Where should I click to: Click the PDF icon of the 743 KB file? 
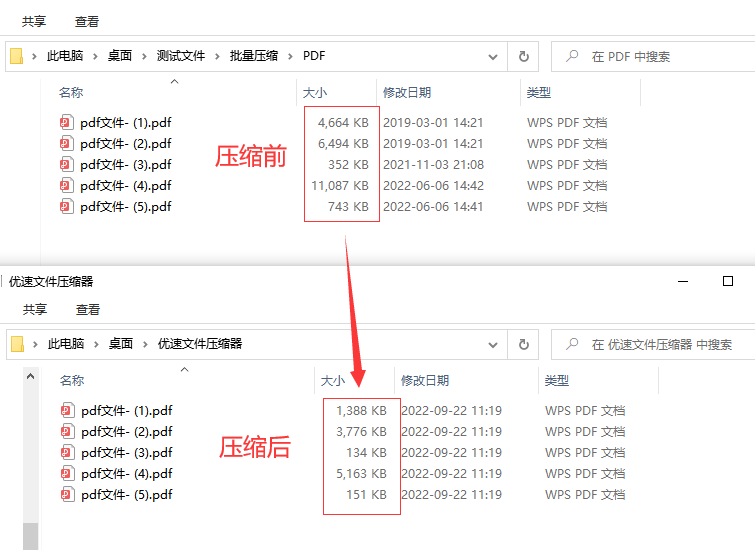pos(66,207)
